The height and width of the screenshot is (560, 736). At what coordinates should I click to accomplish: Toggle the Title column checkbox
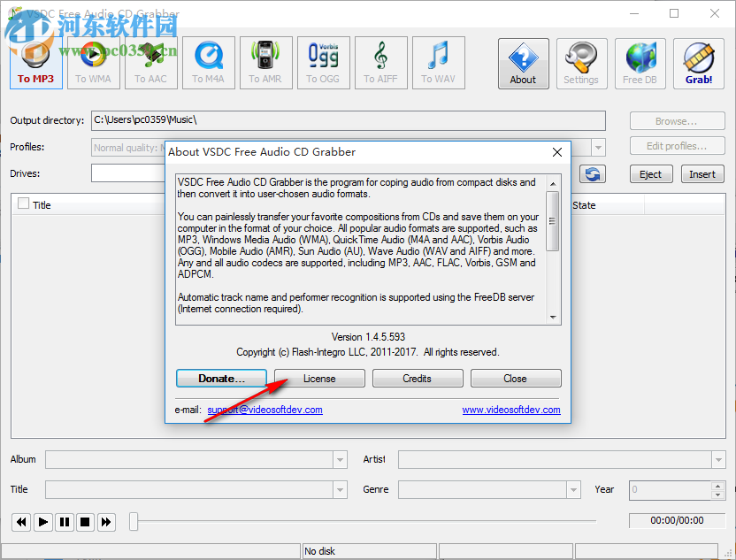click(22, 204)
